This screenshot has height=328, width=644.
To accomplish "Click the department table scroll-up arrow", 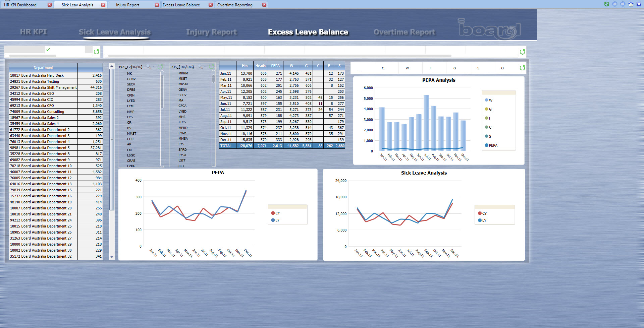I will (x=112, y=66).
